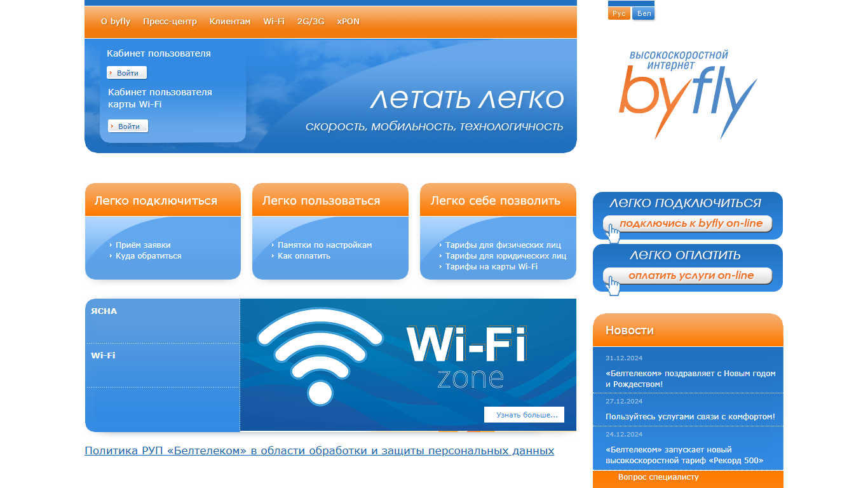
Task: Click the Легко пользоваться card header
Action: click(330, 200)
